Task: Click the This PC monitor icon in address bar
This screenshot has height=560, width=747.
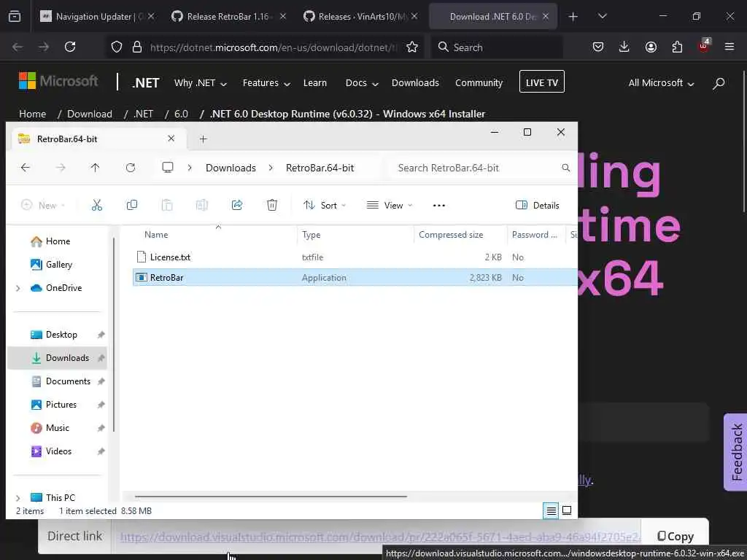Action: pos(168,168)
